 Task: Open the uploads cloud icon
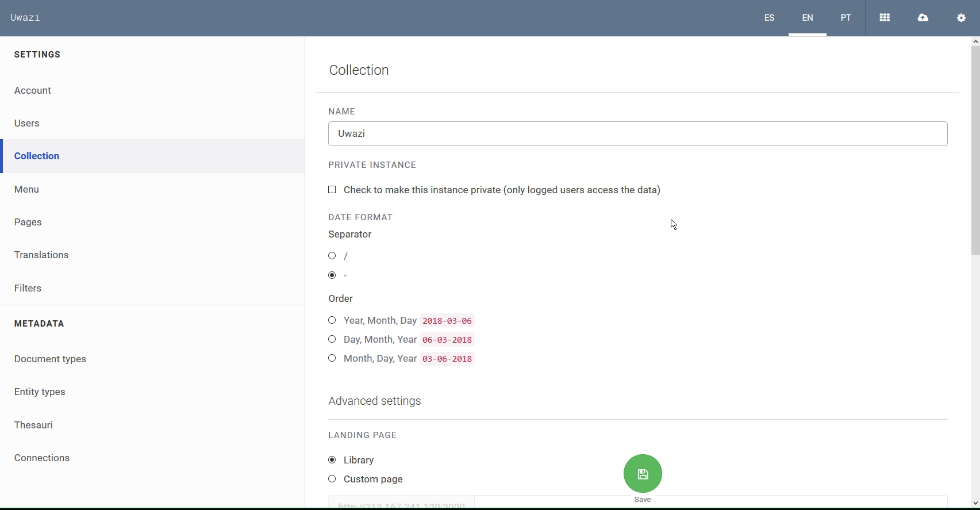point(923,18)
